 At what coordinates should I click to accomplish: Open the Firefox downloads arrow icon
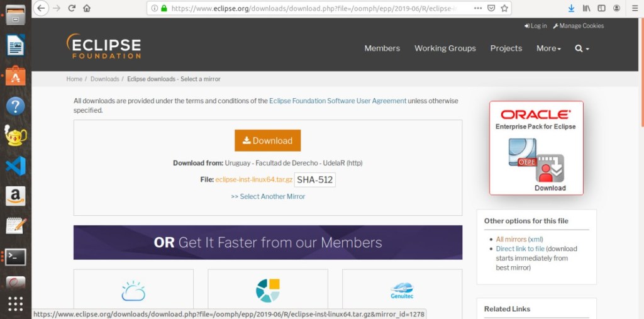[x=571, y=8]
